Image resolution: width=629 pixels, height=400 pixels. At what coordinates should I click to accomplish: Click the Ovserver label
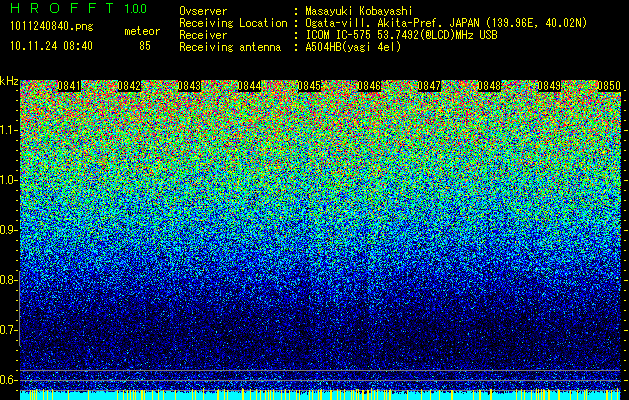[x=203, y=11]
